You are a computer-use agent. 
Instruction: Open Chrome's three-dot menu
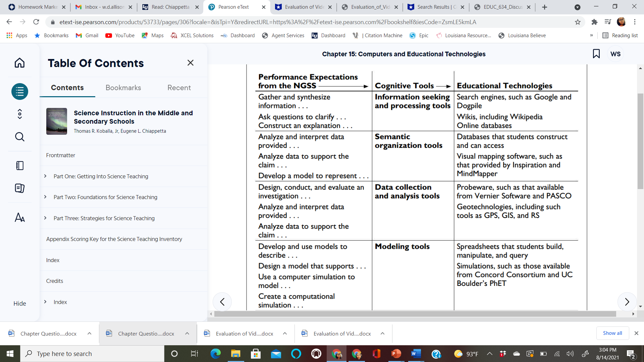pyautogui.click(x=635, y=22)
